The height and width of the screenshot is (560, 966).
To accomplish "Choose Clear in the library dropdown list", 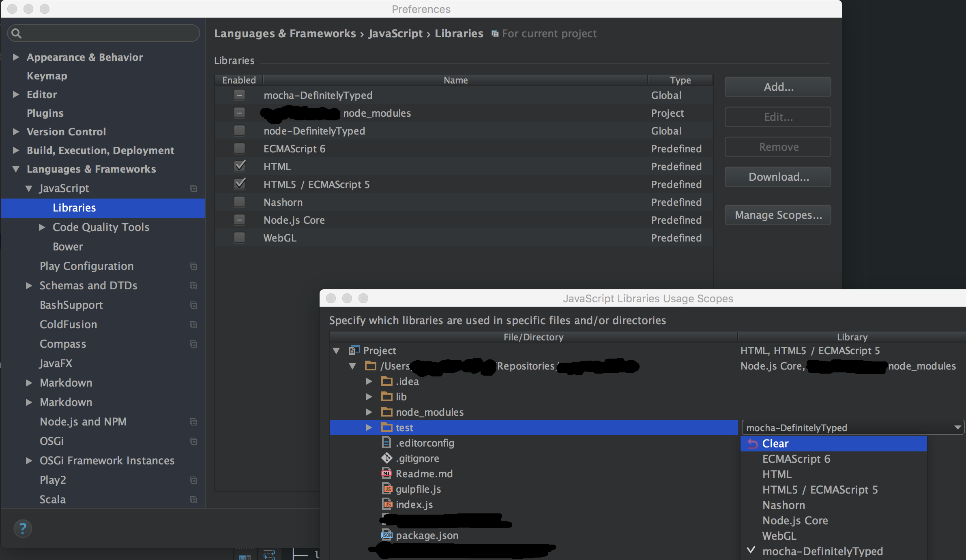I will click(x=775, y=444).
